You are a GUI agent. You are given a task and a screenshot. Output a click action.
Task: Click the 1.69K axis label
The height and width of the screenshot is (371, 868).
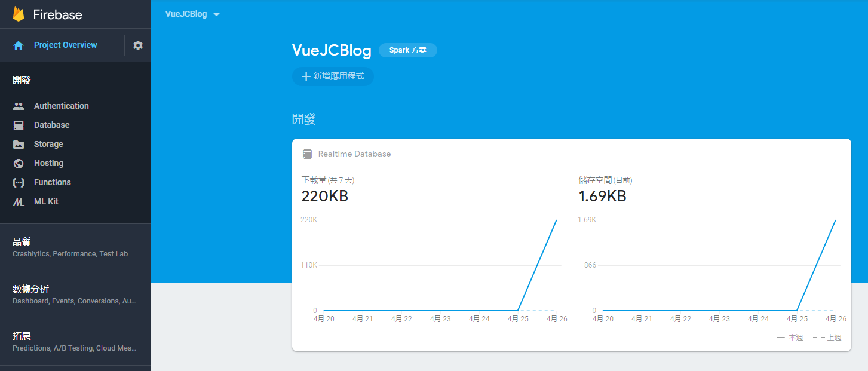tap(587, 220)
